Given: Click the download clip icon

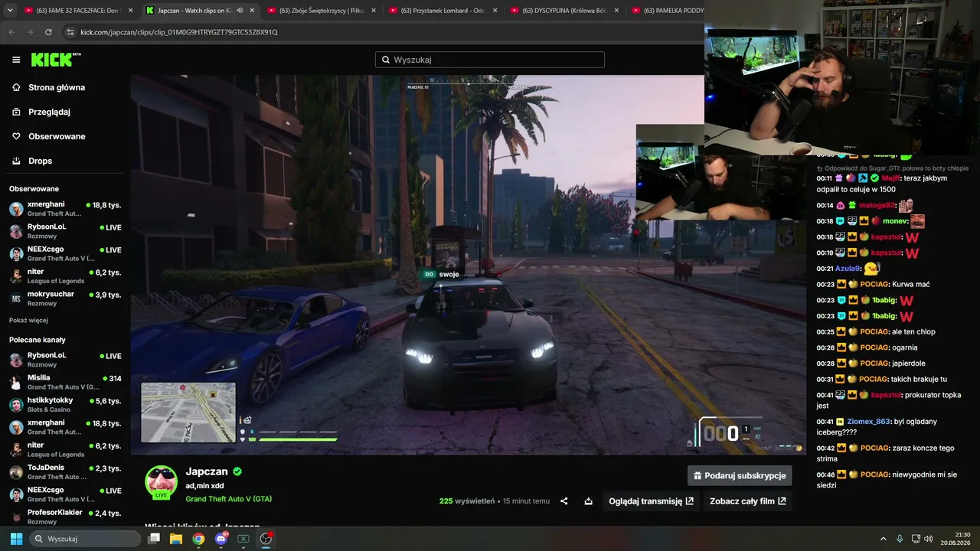Looking at the screenshot, I should pos(588,501).
